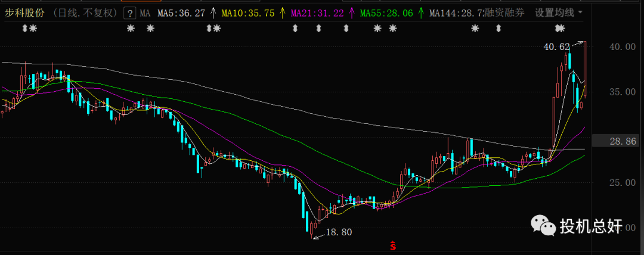The height and width of the screenshot is (255, 644).
Task: Click the 融资融券 label
Action: [x=506, y=13]
